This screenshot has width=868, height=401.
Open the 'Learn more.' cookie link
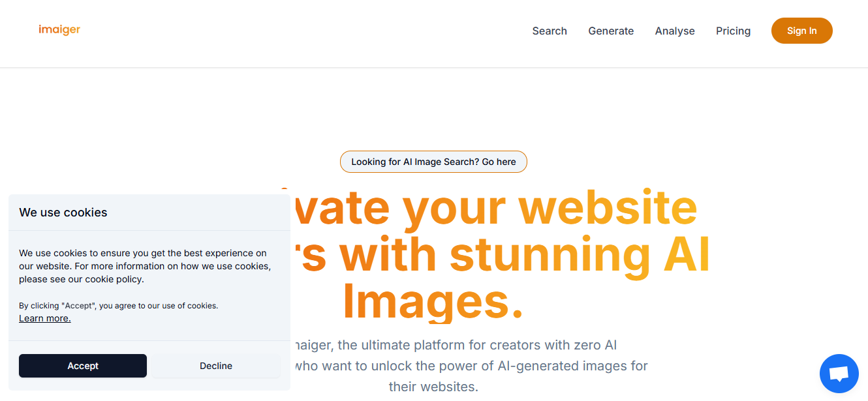pos(45,318)
